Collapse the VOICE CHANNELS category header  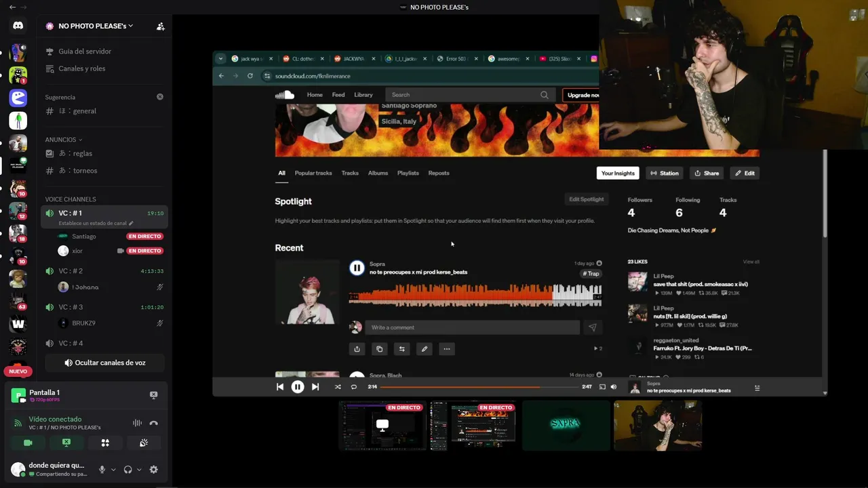click(71, 199)
